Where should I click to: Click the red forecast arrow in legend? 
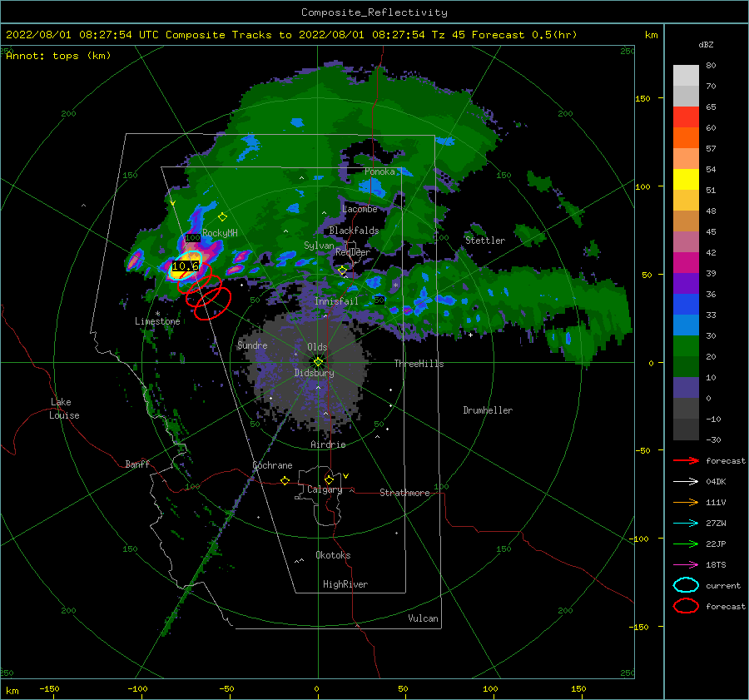click(x=686, y=460)
